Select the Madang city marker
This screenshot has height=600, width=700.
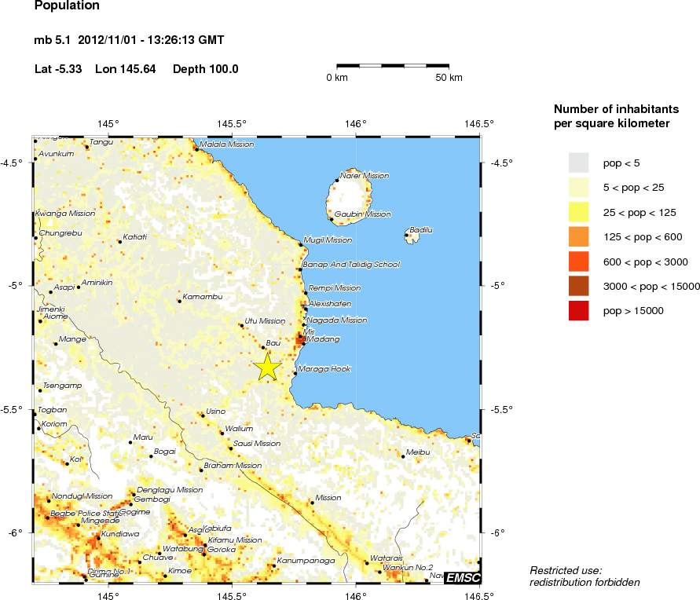point(303,343)
